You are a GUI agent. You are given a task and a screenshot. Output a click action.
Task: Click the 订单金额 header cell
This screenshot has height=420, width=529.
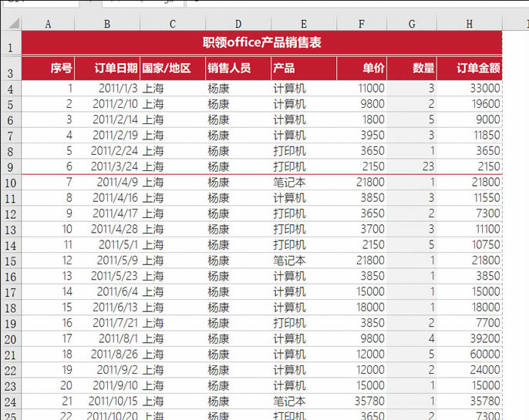(469, 69)
